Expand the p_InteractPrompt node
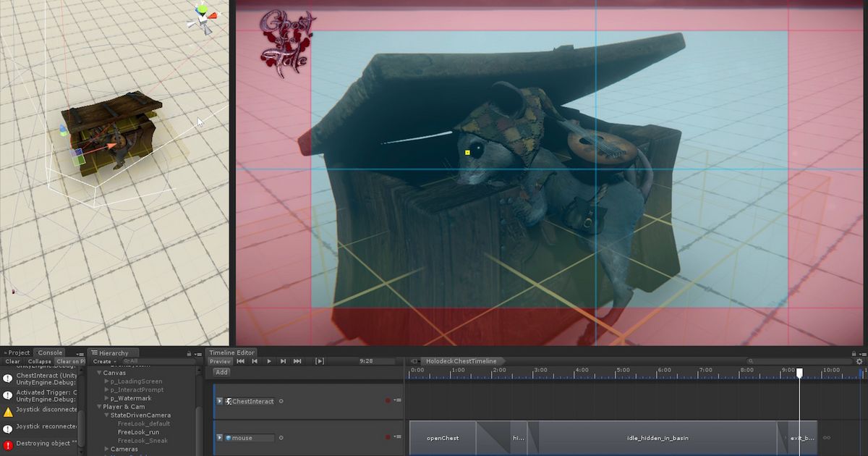The height and width of the screenshot is (456, 868). pos(107,390)
